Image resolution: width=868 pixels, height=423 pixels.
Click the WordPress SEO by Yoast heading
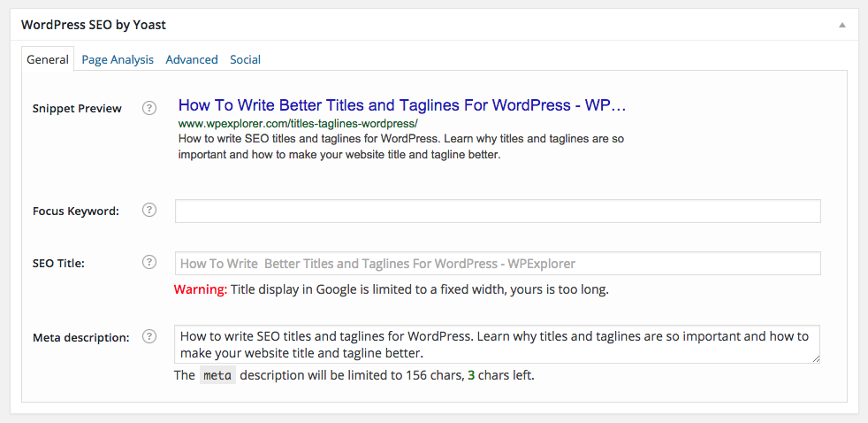point(94,25)
